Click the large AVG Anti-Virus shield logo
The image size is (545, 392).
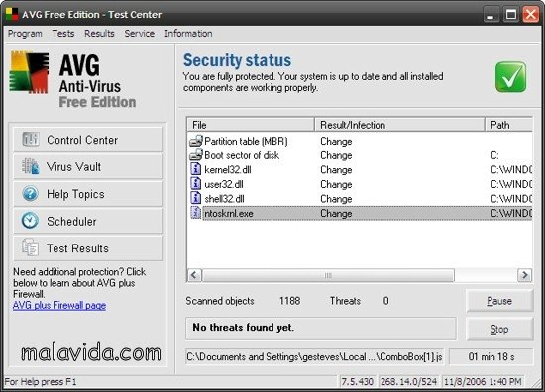point(29,72)
